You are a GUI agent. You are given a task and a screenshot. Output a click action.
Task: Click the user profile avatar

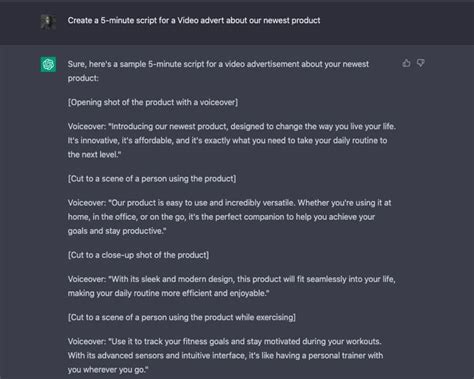click(x=48, y=22)
